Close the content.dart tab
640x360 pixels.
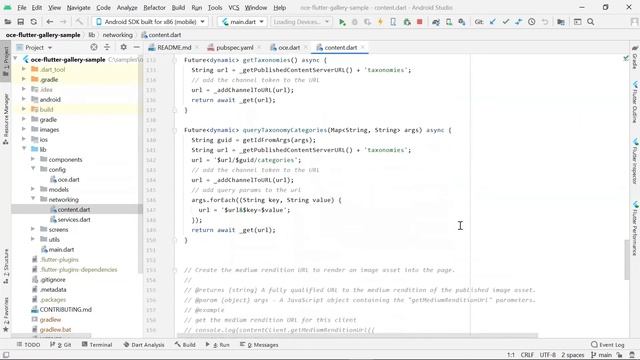(362, 47)
